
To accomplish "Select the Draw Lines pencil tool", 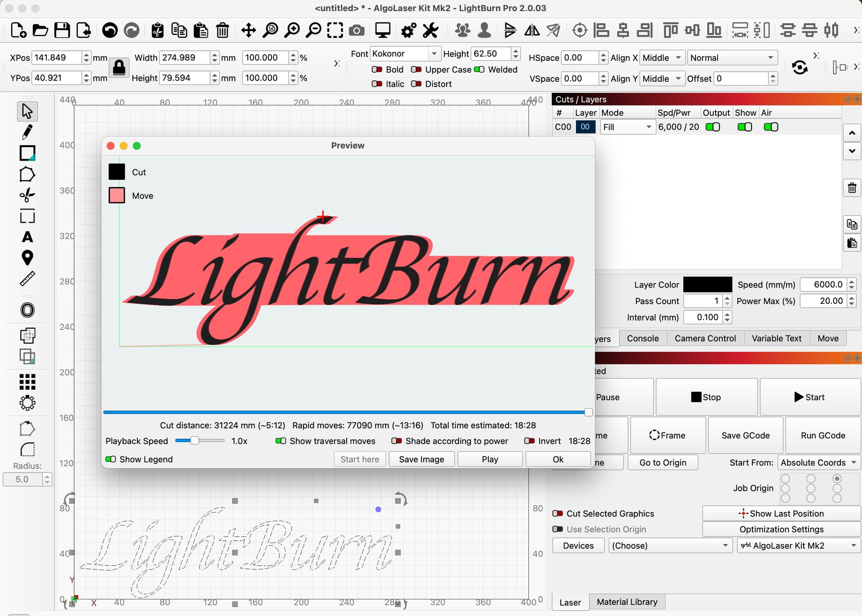I will click(27, 132).
